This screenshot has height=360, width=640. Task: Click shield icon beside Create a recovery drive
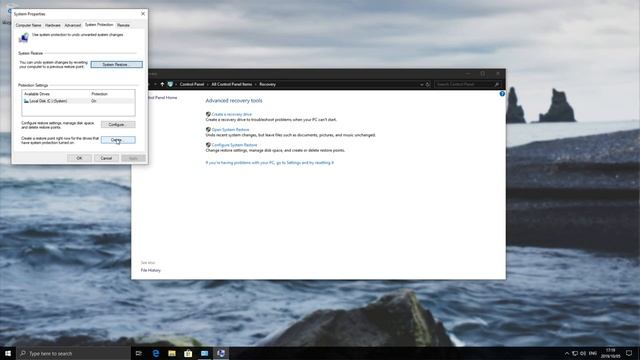208,114
